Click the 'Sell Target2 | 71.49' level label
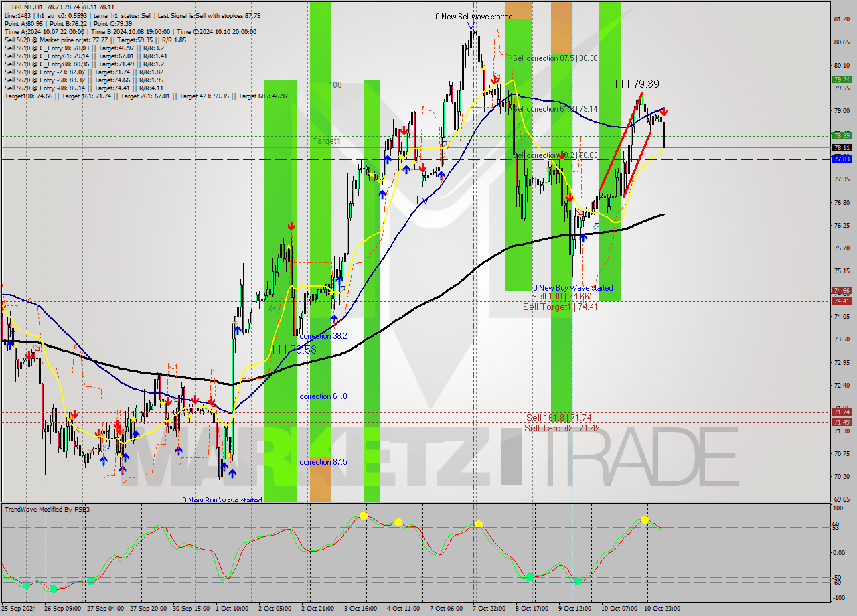Screen dimensions: 857x616 point(562,428)
